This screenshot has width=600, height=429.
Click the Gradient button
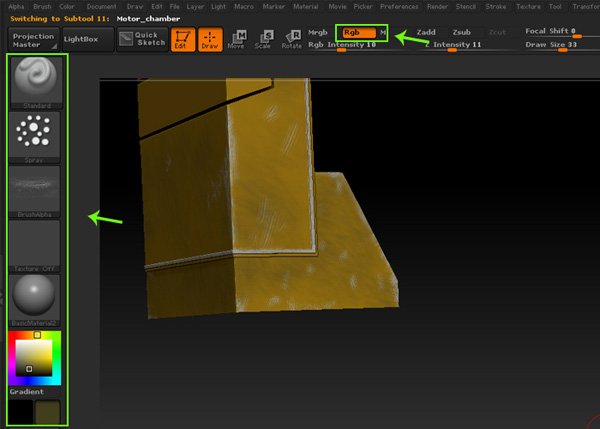point(26,392)
